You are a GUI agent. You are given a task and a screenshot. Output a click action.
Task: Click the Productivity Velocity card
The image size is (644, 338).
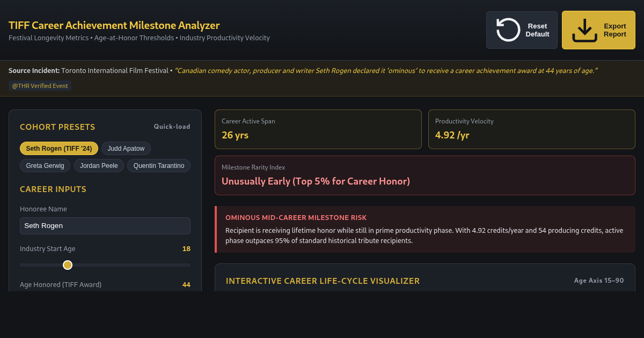pos(532,129)
